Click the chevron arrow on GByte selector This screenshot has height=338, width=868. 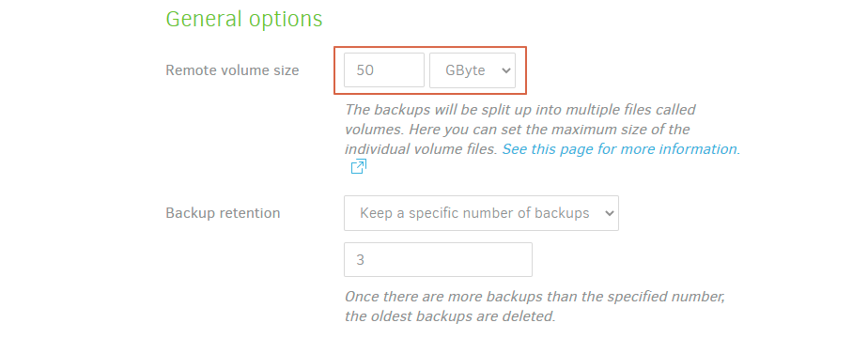click(x=504, y=70)
